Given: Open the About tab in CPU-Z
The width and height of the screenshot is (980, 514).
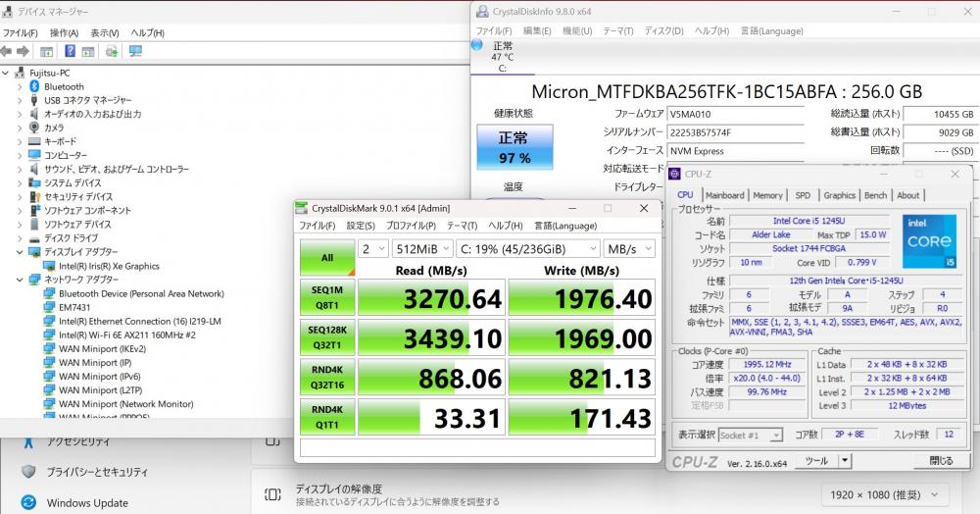Looking at the screenshot, I should tap(908, 195).
